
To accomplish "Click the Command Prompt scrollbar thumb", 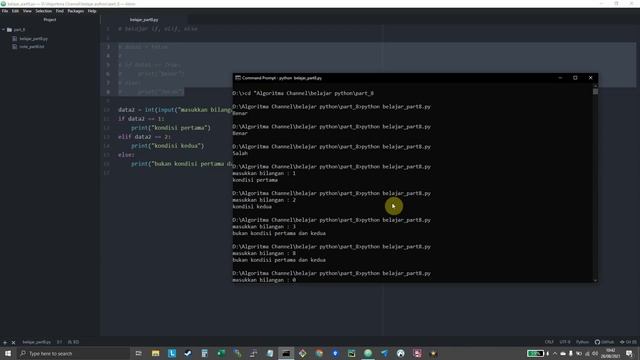I will click(x=596, y=92).
